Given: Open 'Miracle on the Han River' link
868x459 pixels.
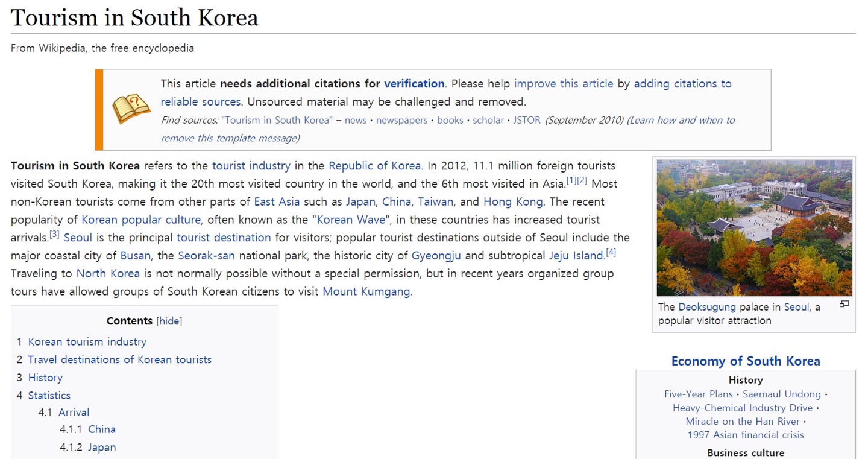Looking at the screenshot, I should click(743, 422).
